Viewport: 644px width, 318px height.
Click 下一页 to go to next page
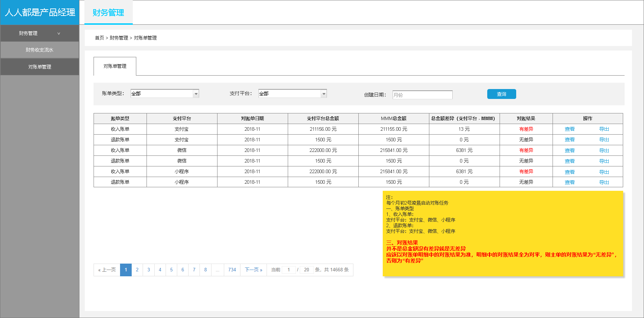253,270
